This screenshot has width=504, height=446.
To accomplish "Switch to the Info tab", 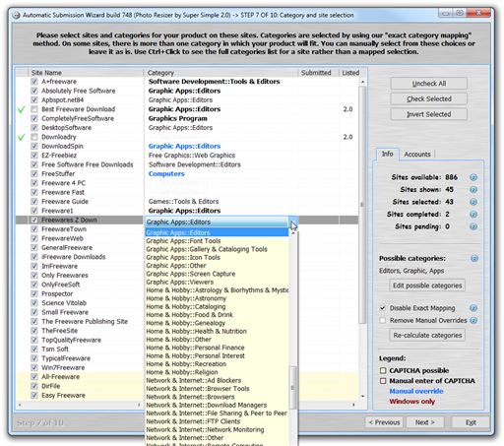I will point(387,154).
